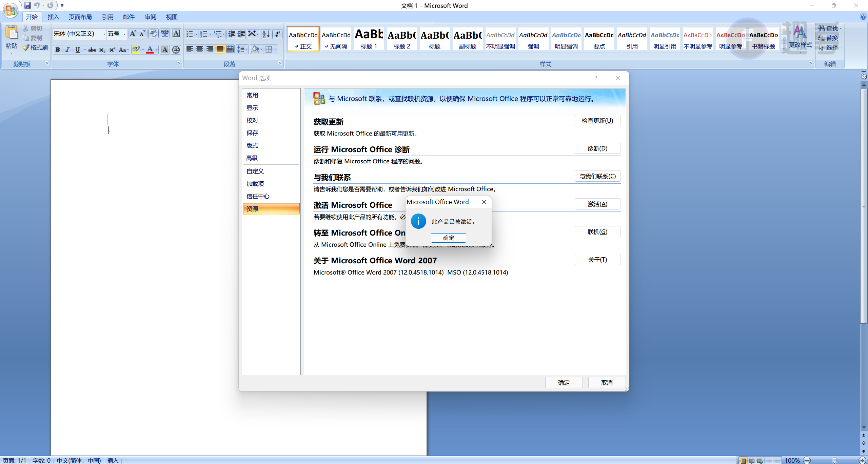Apply red font color

click(150, 50)
